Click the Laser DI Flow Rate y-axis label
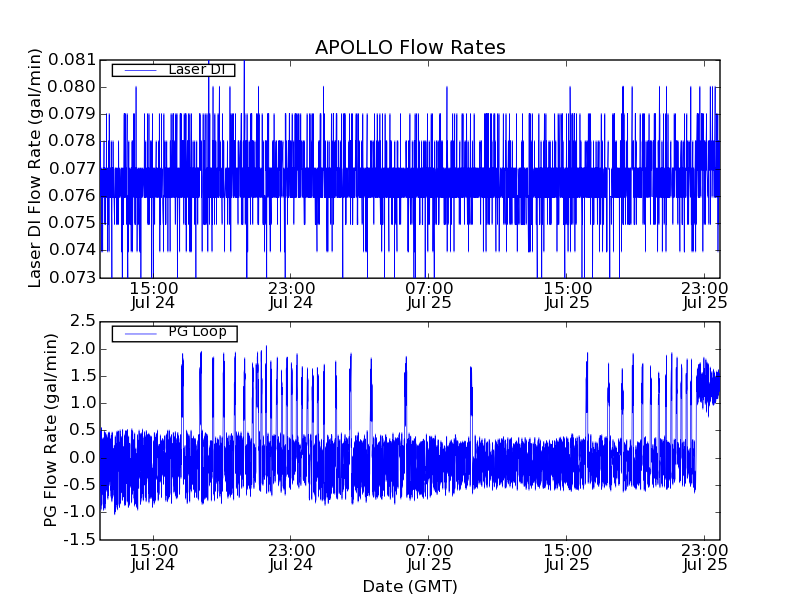The image size is (800, 600). point(35,168)
